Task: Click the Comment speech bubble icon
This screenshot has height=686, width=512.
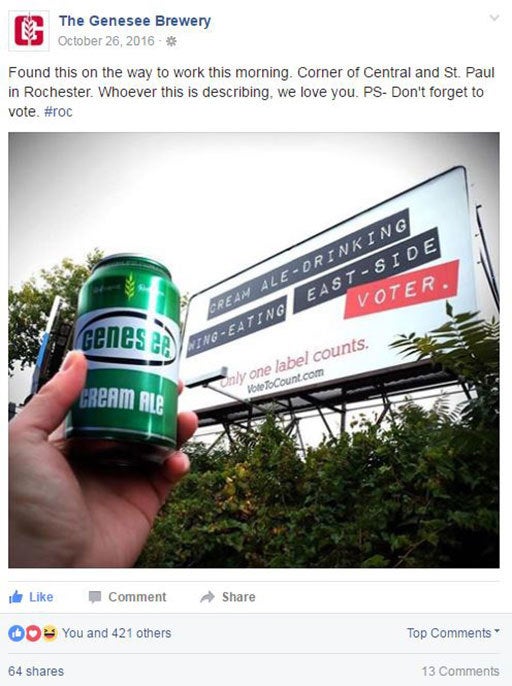Action: (x=95, y=597)
